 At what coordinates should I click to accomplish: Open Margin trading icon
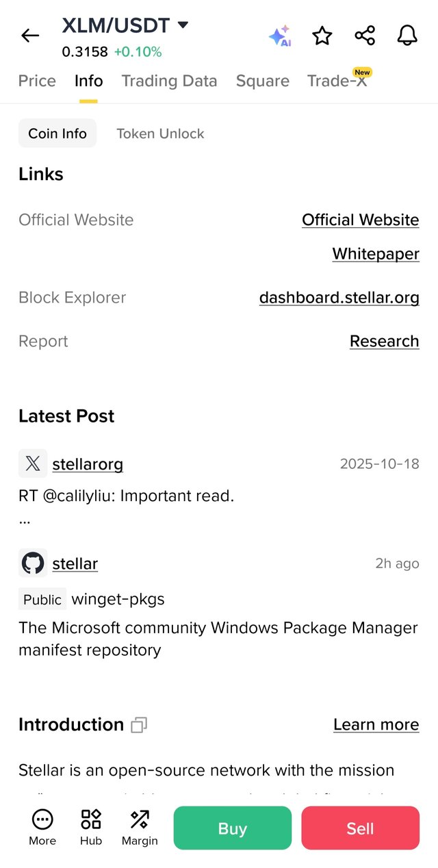click(140, 826)
